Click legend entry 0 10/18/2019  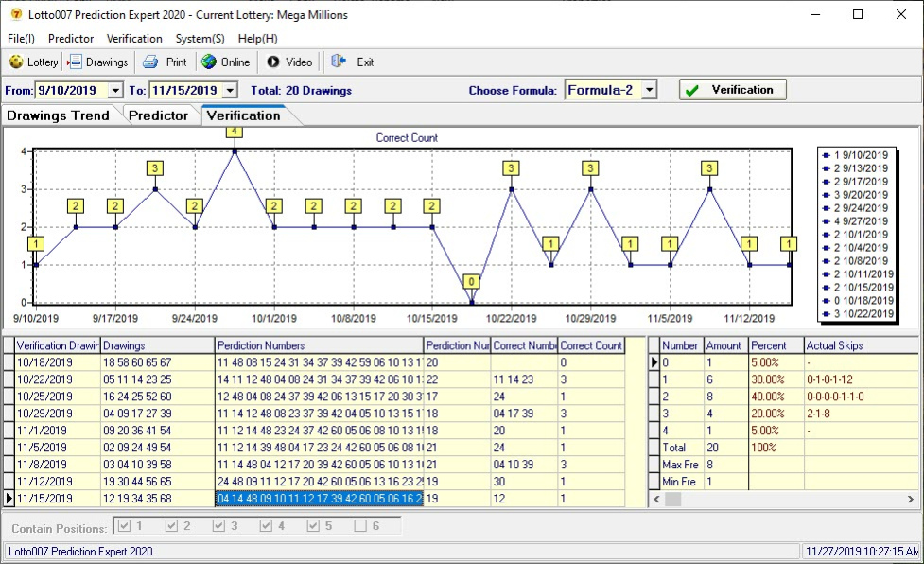(858, 301)
